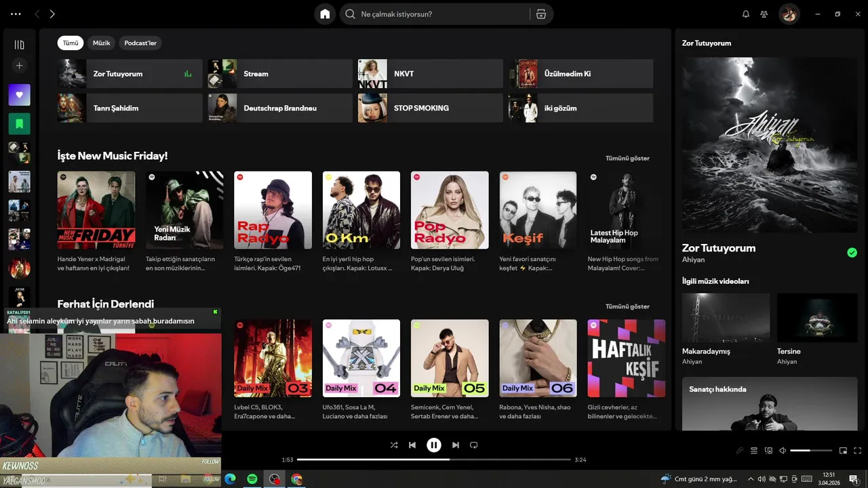868x488 pixels.
Task: Skip to previous track
Action: (x=412, y=445)
